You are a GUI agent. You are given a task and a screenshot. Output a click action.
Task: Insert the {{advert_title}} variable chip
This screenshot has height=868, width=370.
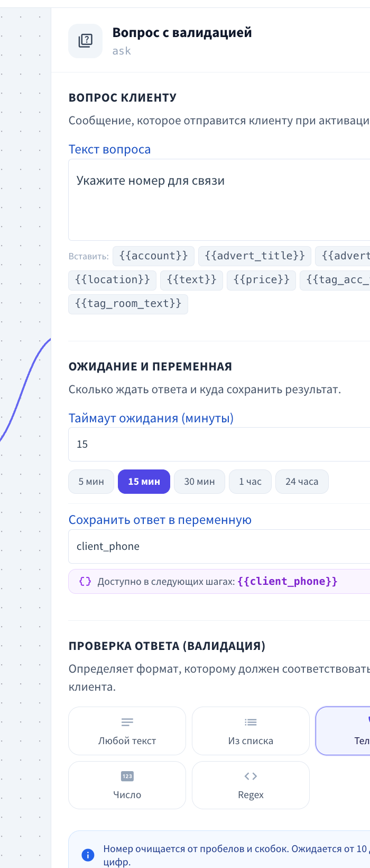pyautogui.click(x=255, y=256)
